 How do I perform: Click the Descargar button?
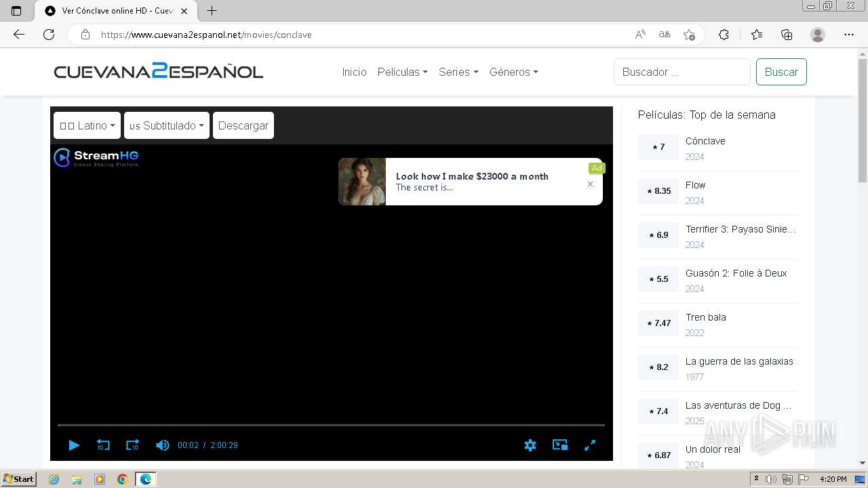(243, 125)
